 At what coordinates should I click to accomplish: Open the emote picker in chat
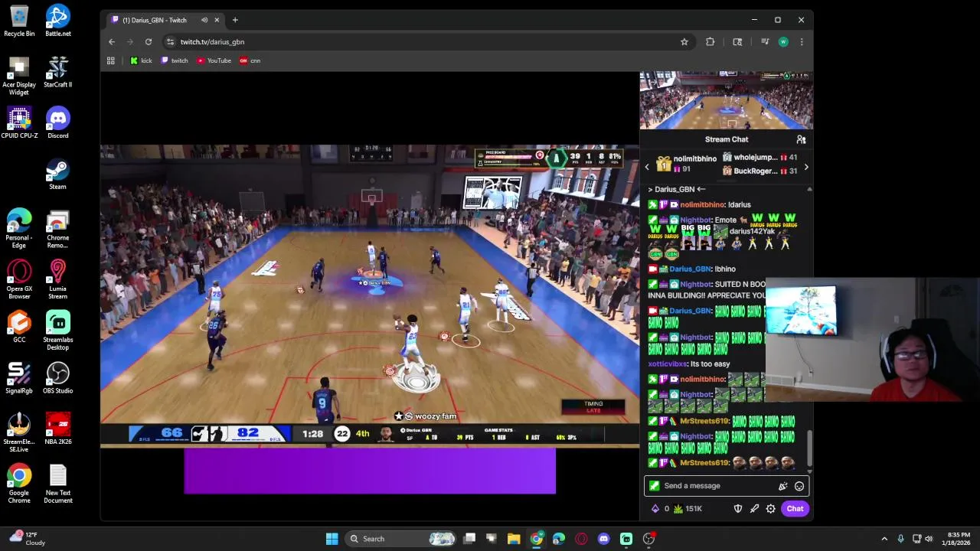point(799,486)
